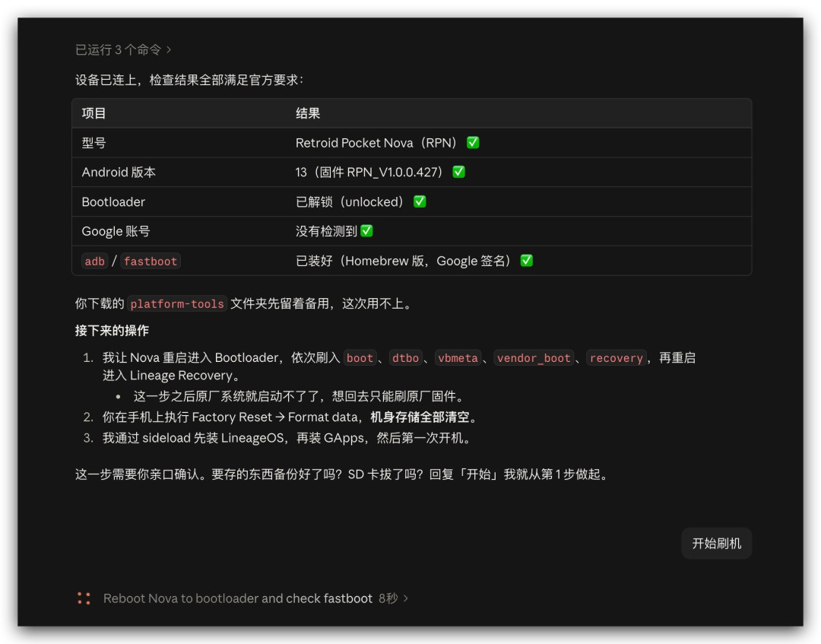
Task: Click the 开始刷机 message bubble
Action: [716, 544]
